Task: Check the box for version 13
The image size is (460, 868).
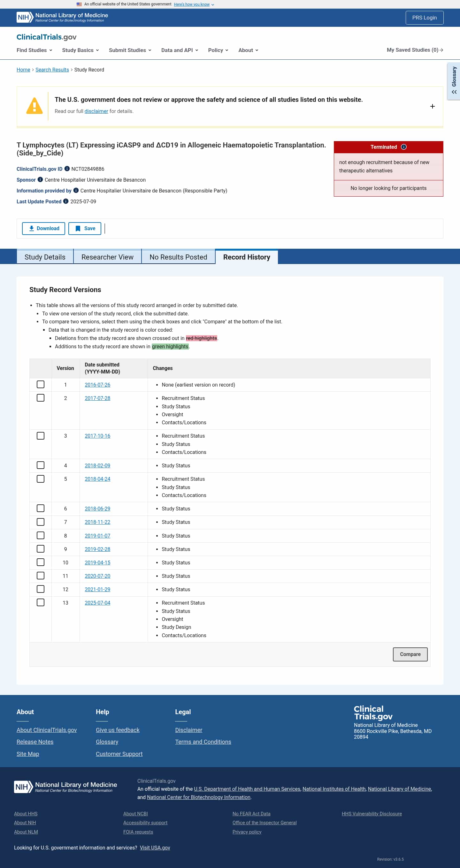Action: (x=41, y=602)
